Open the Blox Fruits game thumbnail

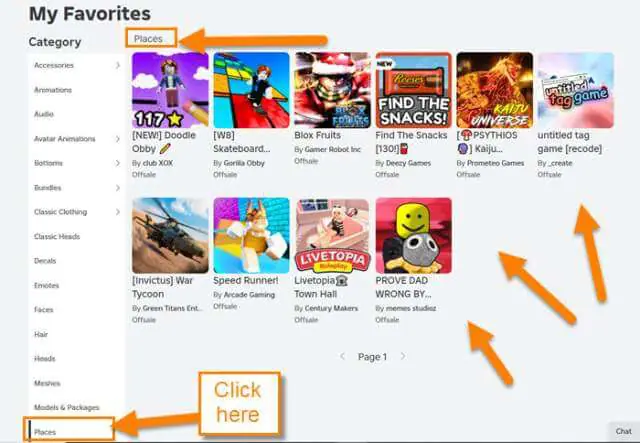pos(333,90)
